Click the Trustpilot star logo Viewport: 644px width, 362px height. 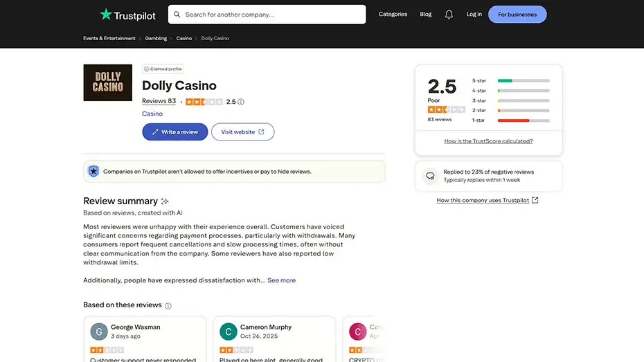click(x=106, y=15)
